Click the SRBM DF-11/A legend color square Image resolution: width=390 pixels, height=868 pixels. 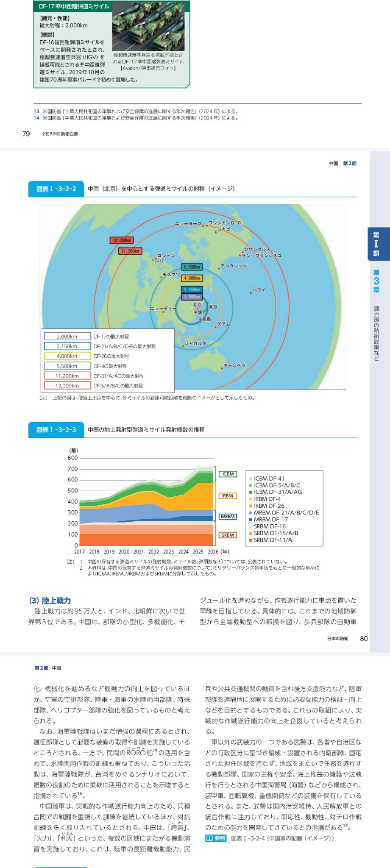coord(251,540)
